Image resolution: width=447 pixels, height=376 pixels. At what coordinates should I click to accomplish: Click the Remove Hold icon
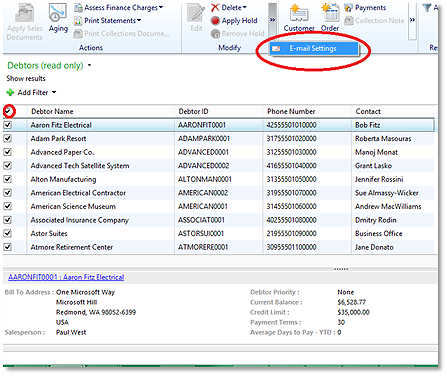[x=215, y=34]
